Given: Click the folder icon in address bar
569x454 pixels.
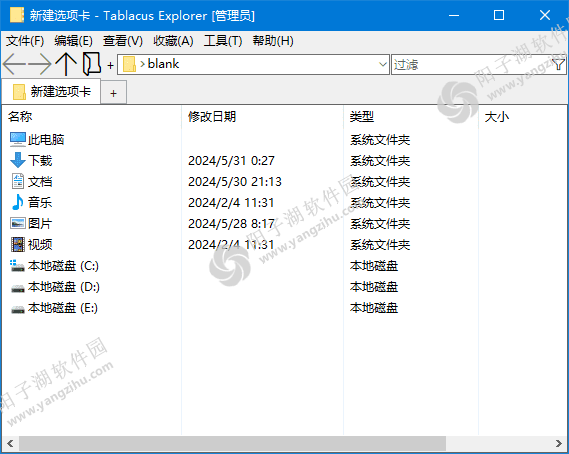Looking at the screenshot, I should [x=129, y=65].
